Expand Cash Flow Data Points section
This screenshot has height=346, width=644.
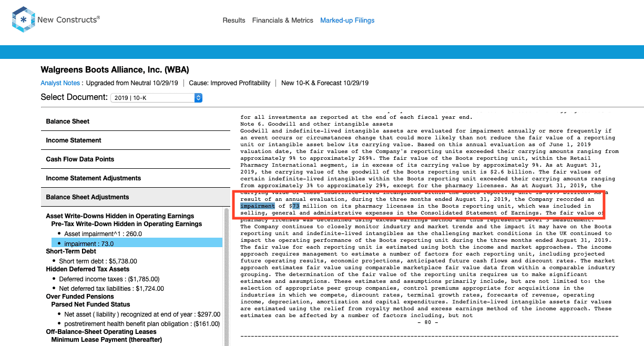tap(136, 159)
